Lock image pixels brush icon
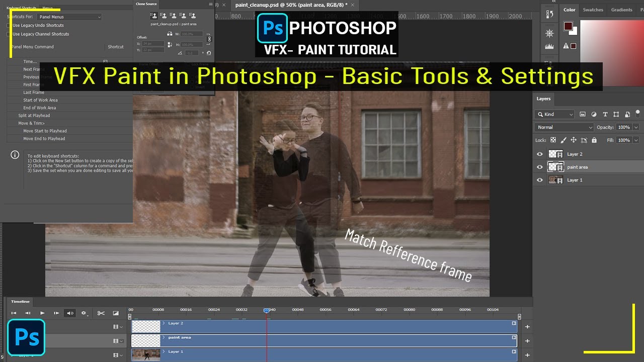 [x=563, y=140]
